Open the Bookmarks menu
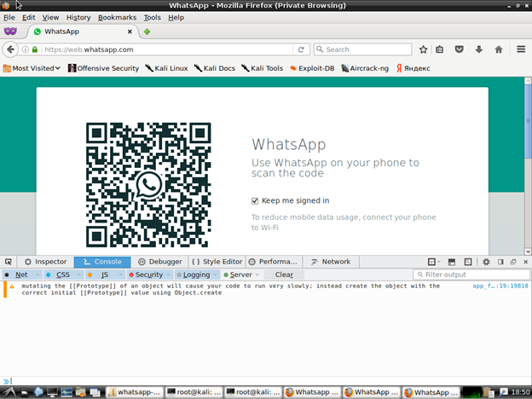 (x=117, y=17)
